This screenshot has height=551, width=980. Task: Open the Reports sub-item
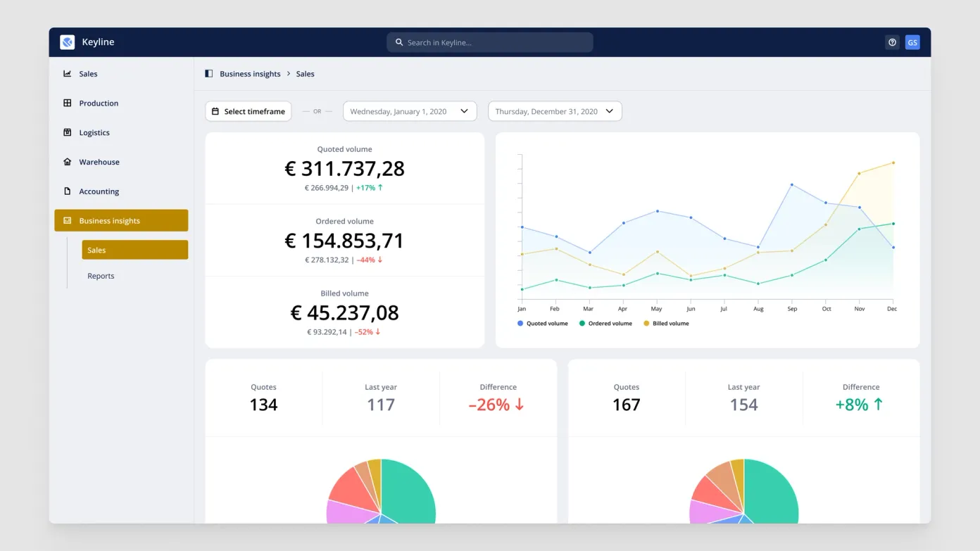pyautogui.click(x=135, y=276)
